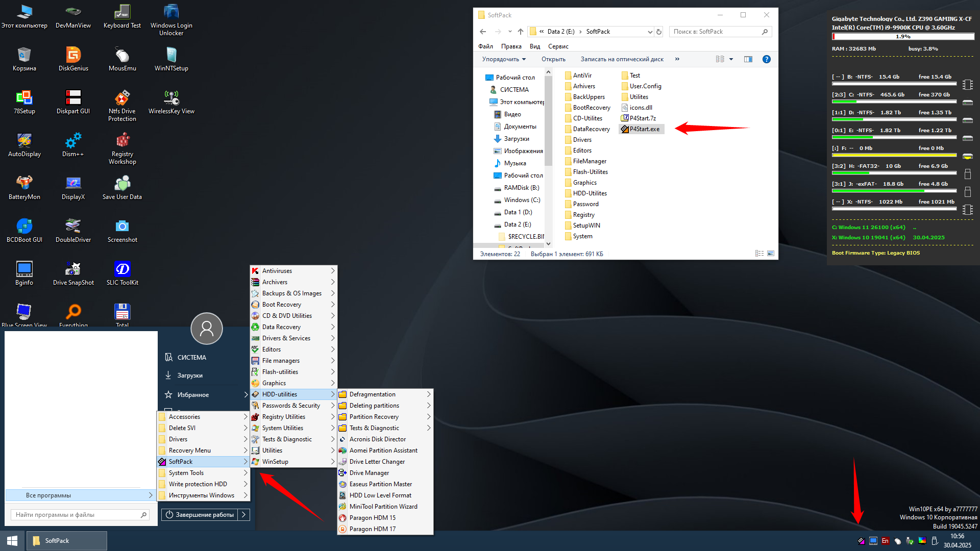Select icons.dll file
Viewport: 980px width, 551px height.
637,108
